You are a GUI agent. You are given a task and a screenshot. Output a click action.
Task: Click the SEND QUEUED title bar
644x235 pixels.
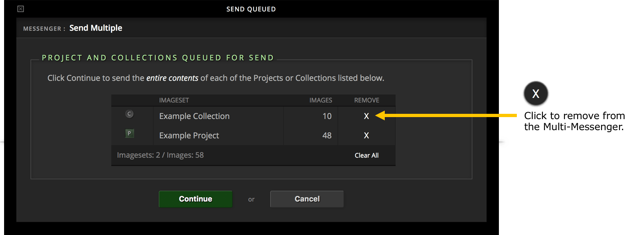point(251,9)
